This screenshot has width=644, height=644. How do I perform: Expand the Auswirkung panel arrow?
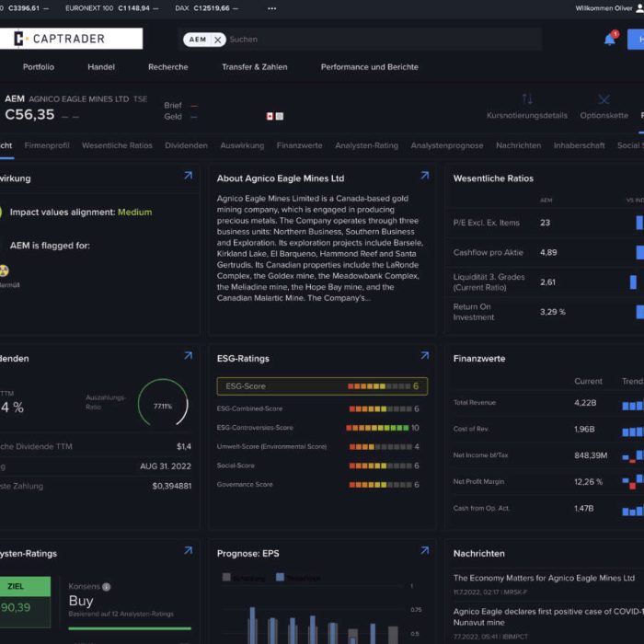pos(188,176)
